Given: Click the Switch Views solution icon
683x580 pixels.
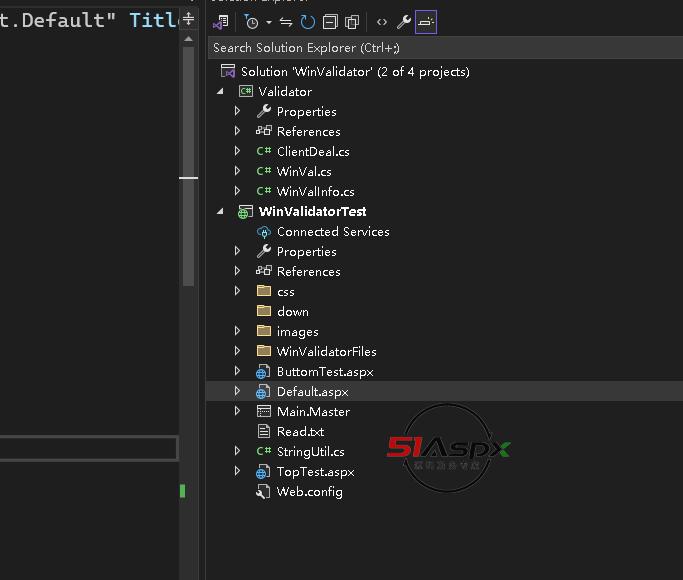Looking at the screenshot, I should (x=221, y=22).
